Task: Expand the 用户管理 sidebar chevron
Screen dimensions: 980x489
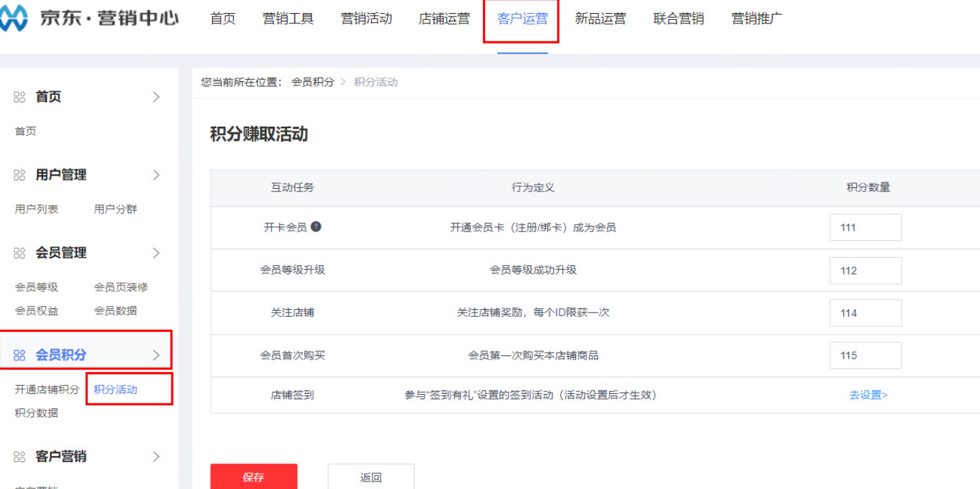Action: (x=156, y=175)
